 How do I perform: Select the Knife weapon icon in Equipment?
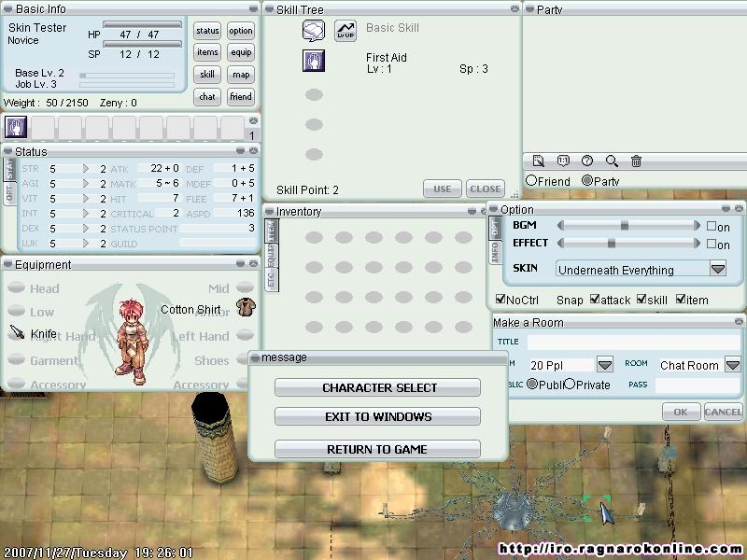coord(17,332)
